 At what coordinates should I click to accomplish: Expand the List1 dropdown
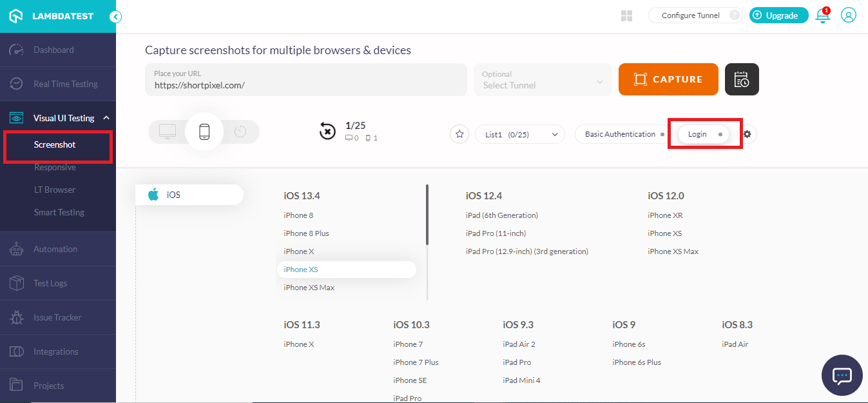click(x=519, y=133)
